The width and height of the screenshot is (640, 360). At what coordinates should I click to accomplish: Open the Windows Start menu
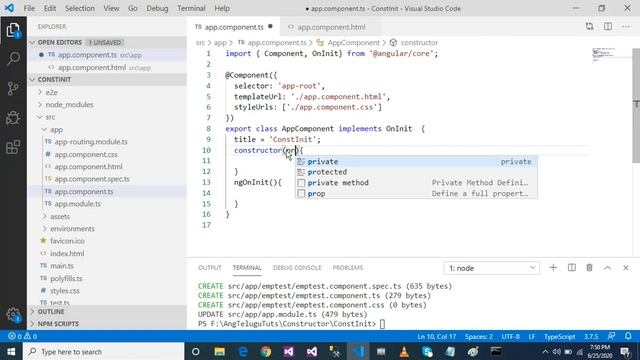[x=11, y=351]
